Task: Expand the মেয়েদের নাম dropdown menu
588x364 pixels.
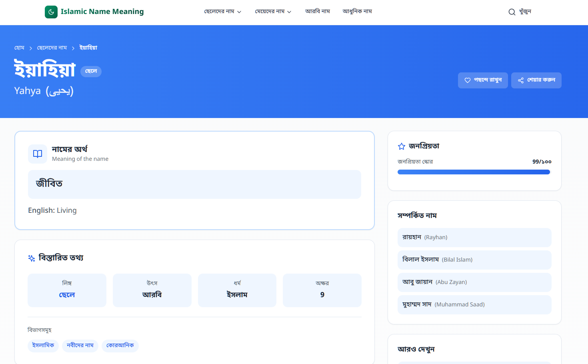Action: (x=273, y=12)
